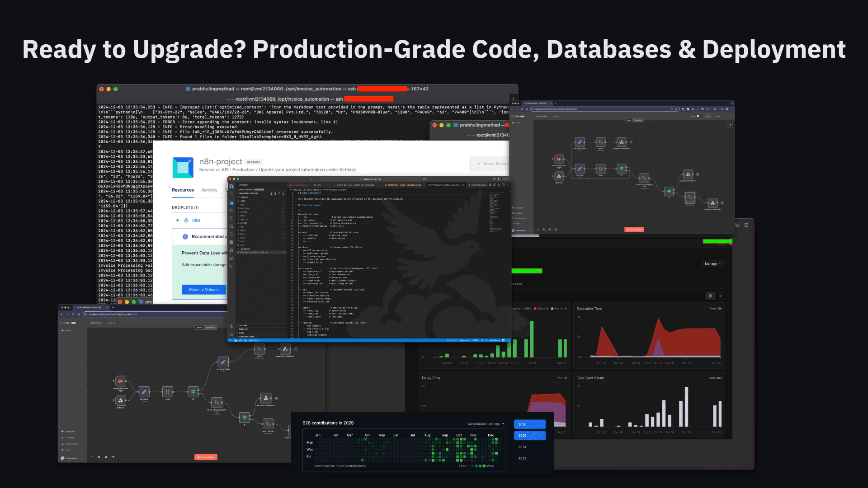Screen dimensions: 868x488
Task: Open the Search icon in VS Code activity bar
Action: (x=231, y=194)
